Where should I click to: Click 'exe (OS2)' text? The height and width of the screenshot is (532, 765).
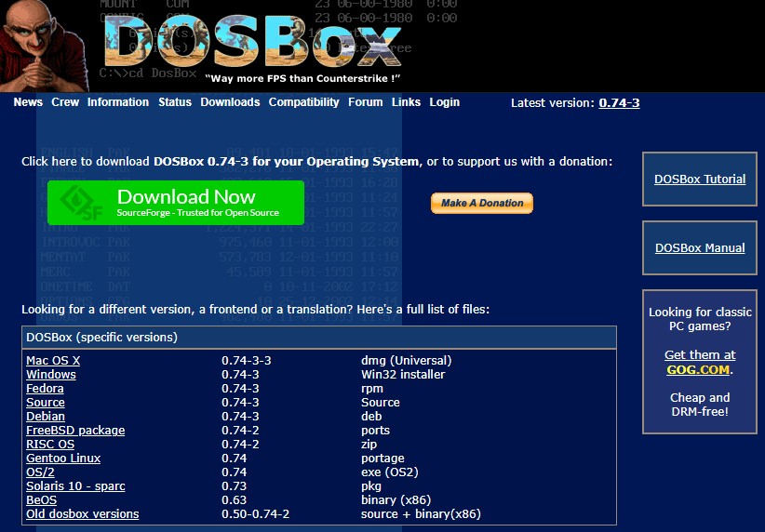390,472
